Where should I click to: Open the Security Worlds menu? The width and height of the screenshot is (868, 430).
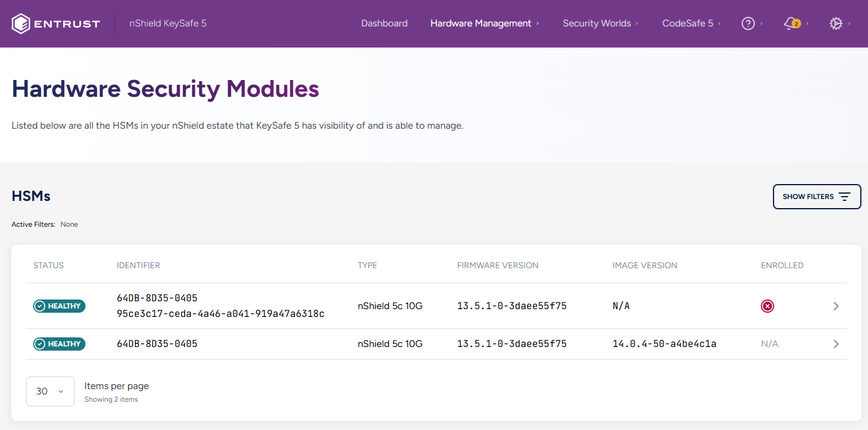click(x=597, y=23)
